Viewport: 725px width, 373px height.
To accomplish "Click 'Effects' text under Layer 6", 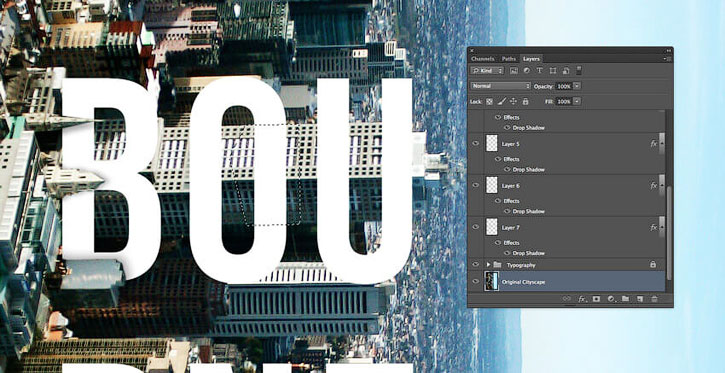I will 511,201.
